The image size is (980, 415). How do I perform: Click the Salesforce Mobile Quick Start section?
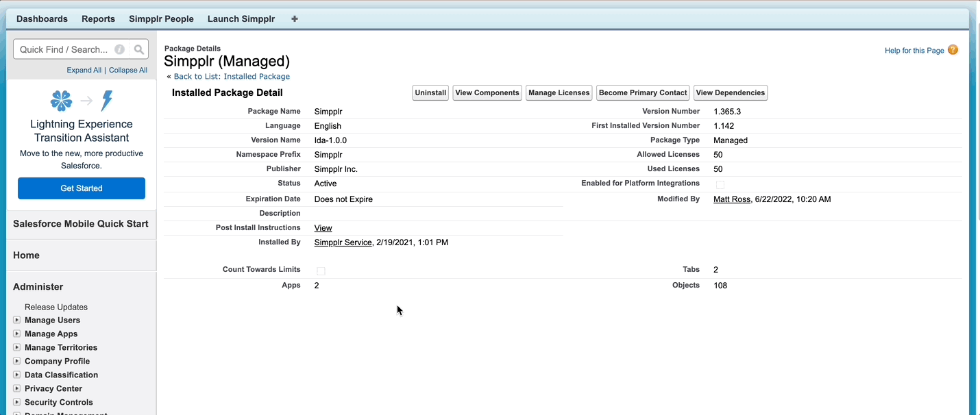(81, 224)
